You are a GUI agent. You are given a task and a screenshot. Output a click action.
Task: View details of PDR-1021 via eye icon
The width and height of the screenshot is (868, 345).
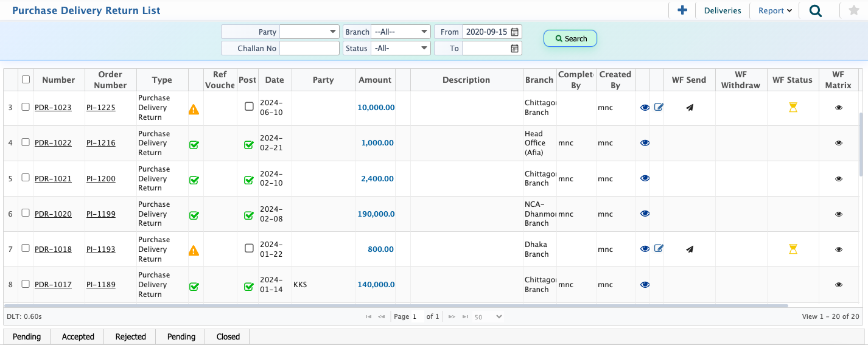click(x=645, y=178)
